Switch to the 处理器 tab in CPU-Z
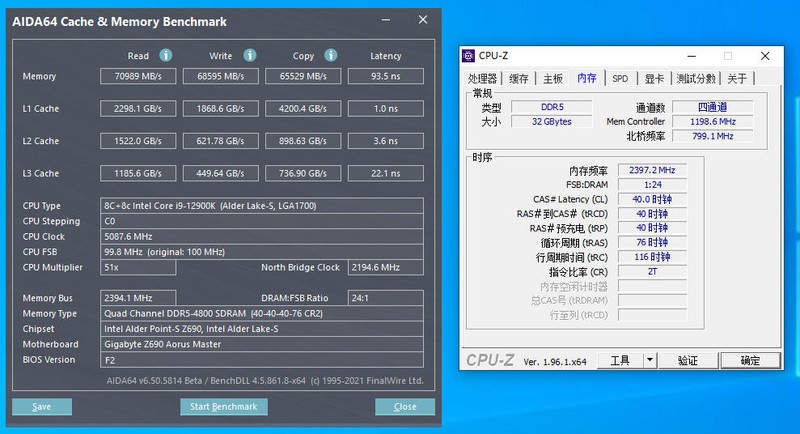800x434 pixels. (482, 79)
